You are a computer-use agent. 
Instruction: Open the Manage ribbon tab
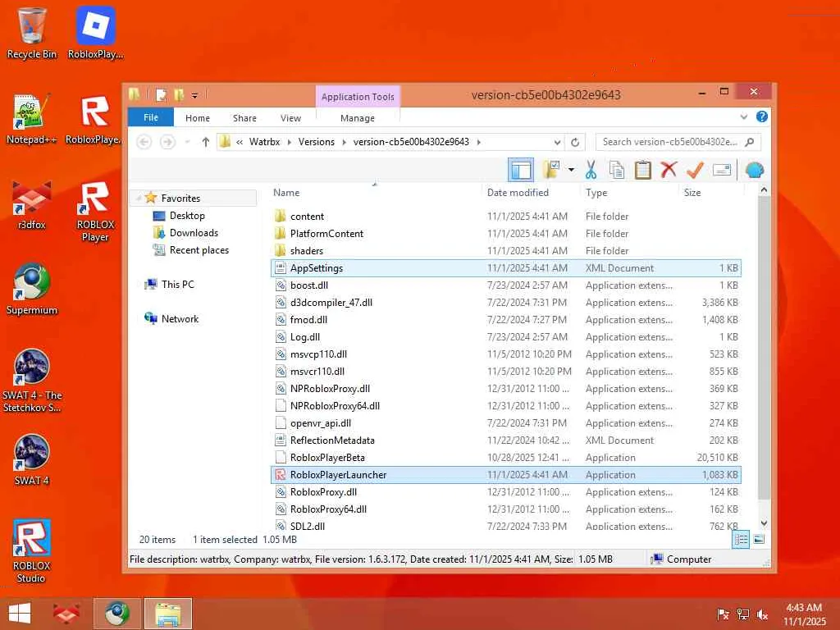(358, 118)
